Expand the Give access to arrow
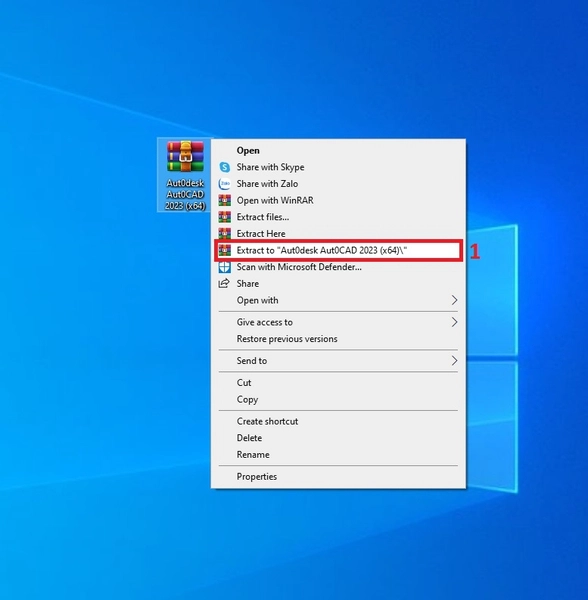 (x=454, y=322)
